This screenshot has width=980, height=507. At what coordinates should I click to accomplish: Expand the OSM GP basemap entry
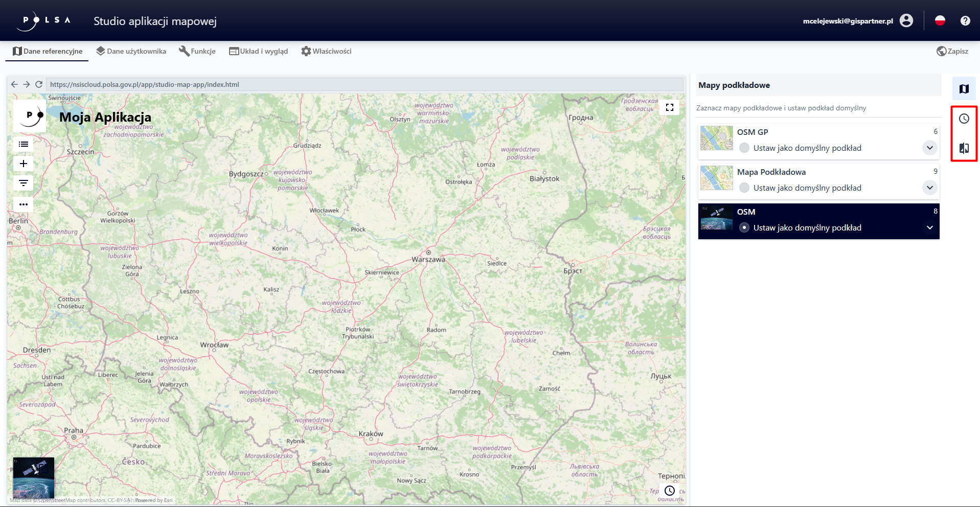[929, 148]
